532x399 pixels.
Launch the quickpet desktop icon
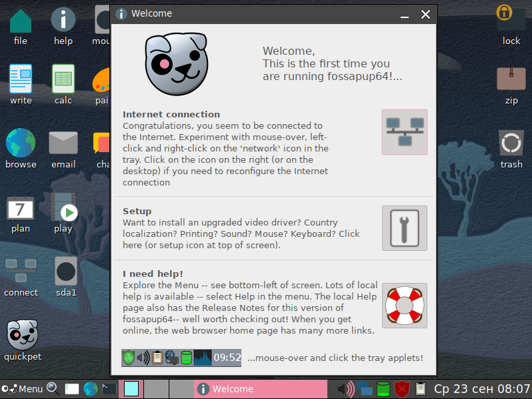coord(23,335)
